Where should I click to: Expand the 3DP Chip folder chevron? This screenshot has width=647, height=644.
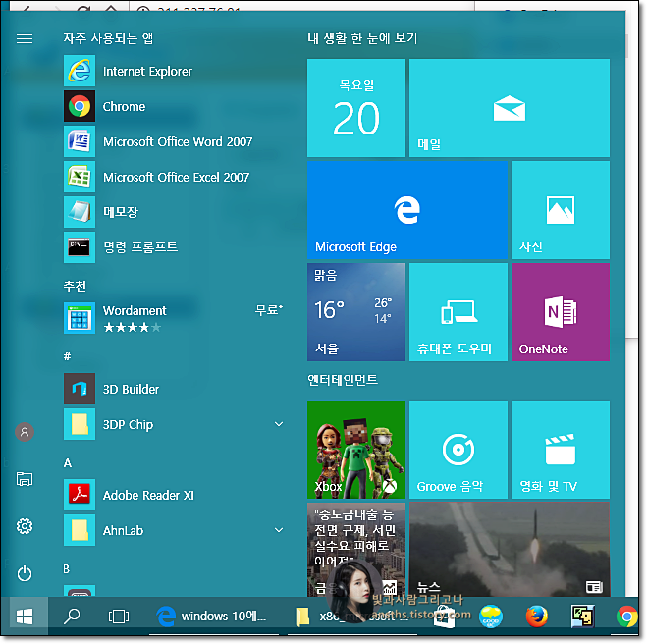tap(279, 424)
